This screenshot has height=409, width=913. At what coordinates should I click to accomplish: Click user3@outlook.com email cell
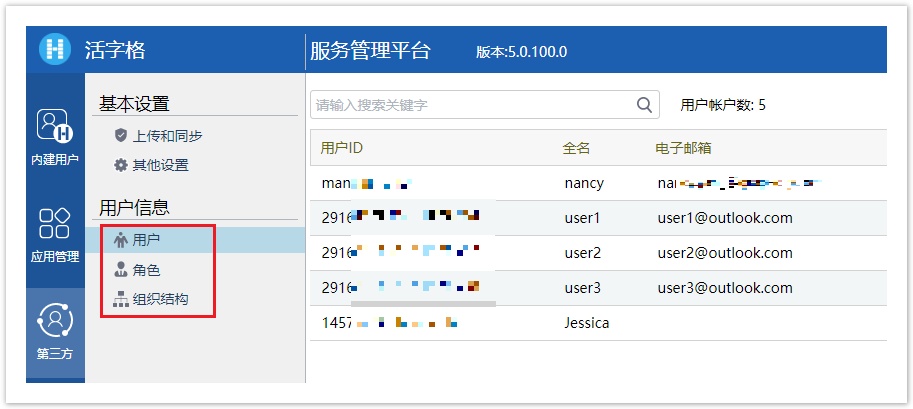(x=725, y=288)
